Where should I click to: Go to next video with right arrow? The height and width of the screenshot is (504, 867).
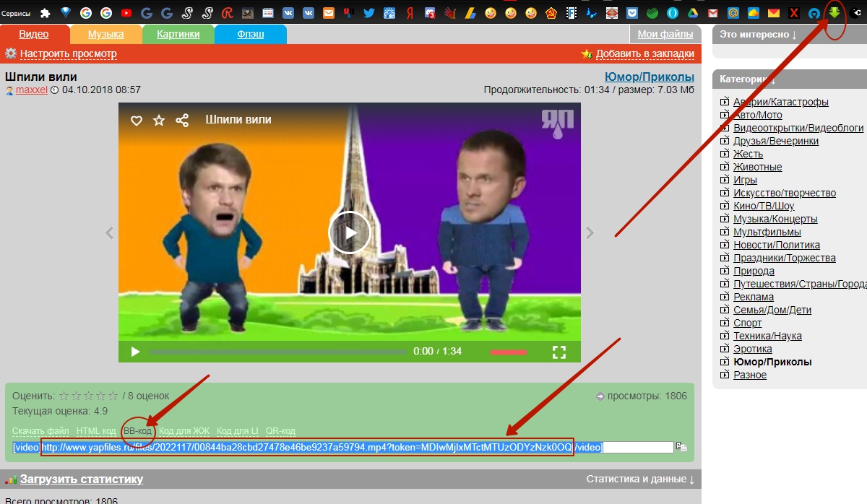[590, 233]
